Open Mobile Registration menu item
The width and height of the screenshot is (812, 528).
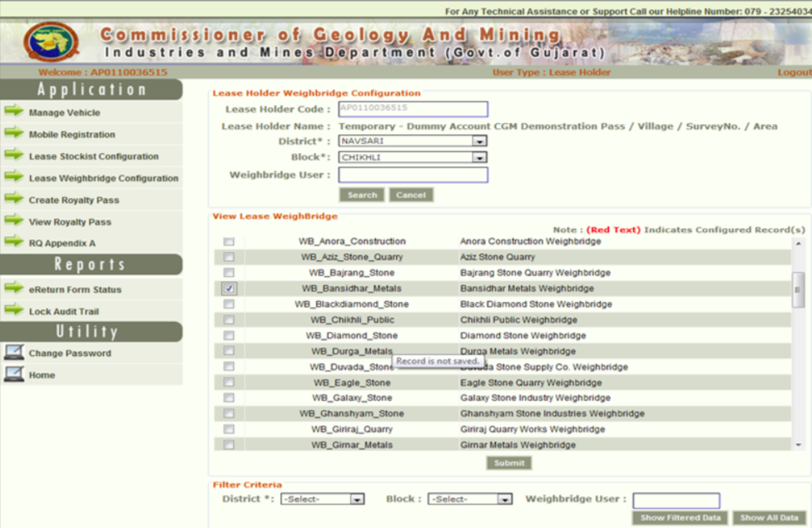72,135
